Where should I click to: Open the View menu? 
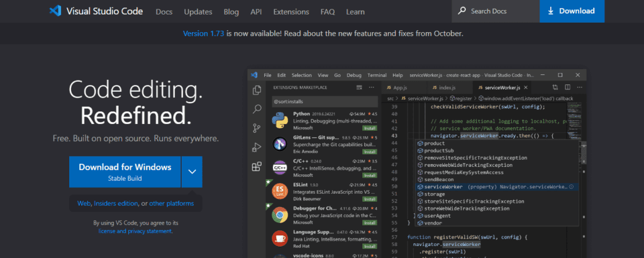tap(323, 75)
